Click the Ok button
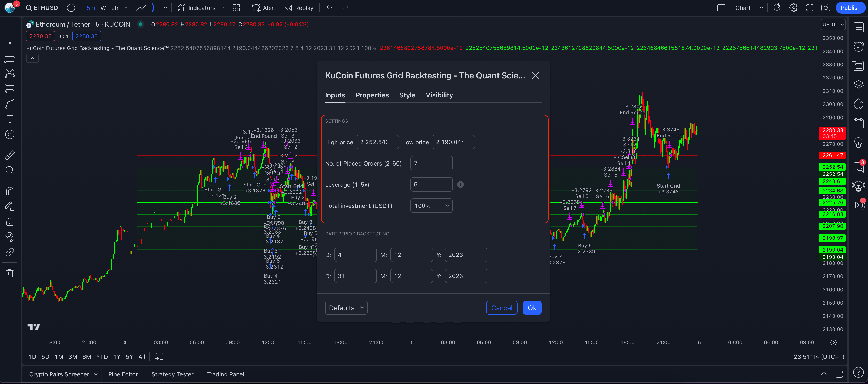 (532, 308)
